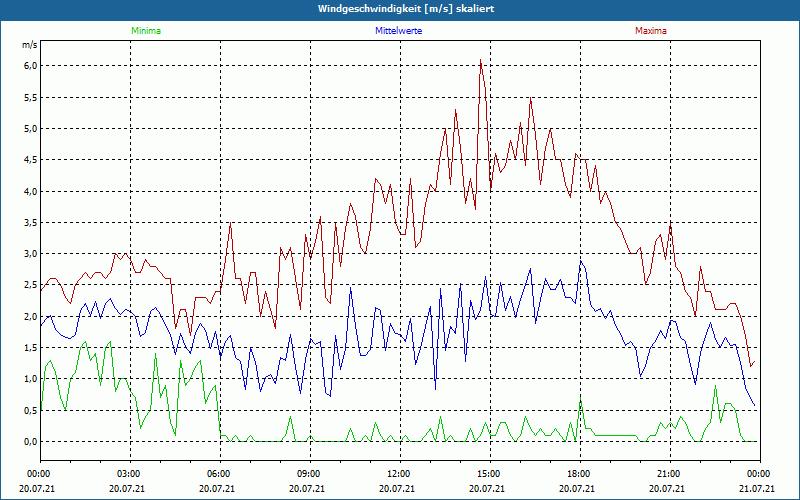Viewport: 800px width, 500px height.
Task: Click the '2,0' y-axis value
Action: click(x=31, y=316)
